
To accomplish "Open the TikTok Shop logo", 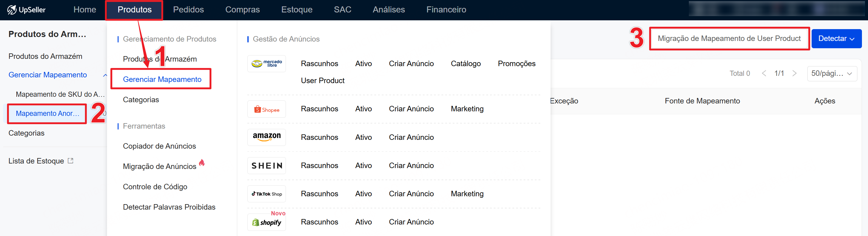I will coord(266,194).
